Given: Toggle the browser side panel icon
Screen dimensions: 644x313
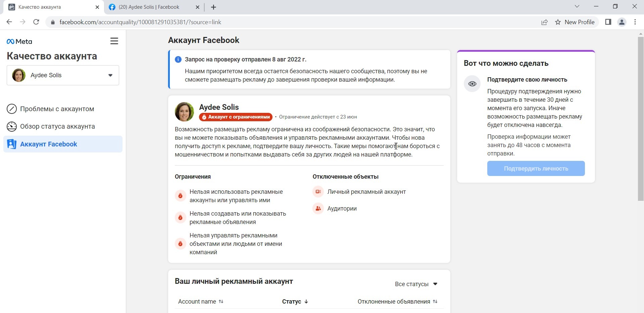Looking at the screenshot, I should (608, 22).
